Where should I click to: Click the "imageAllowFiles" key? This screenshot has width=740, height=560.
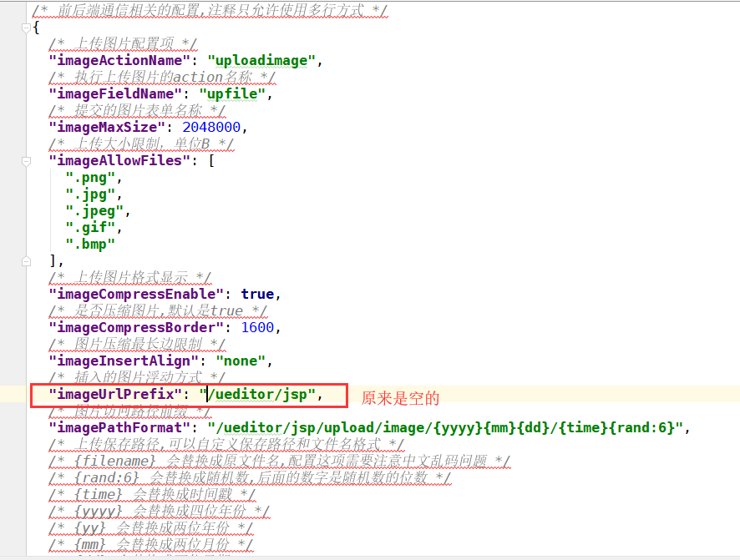[120, 161]
